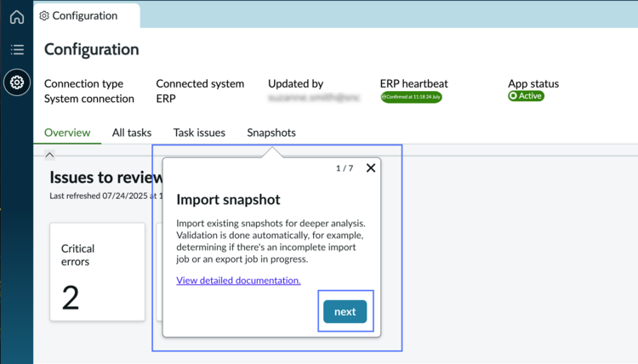
Task: Switch to the All tasks tab
Action: click(132, 133)
